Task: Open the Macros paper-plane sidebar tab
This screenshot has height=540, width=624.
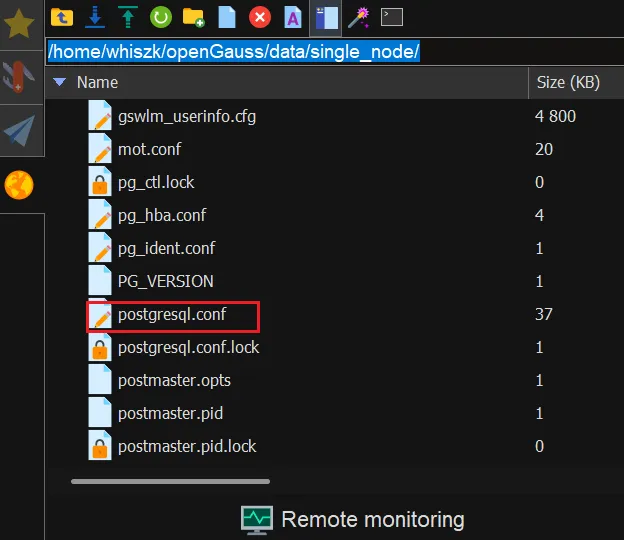Action: pos(19,131)
